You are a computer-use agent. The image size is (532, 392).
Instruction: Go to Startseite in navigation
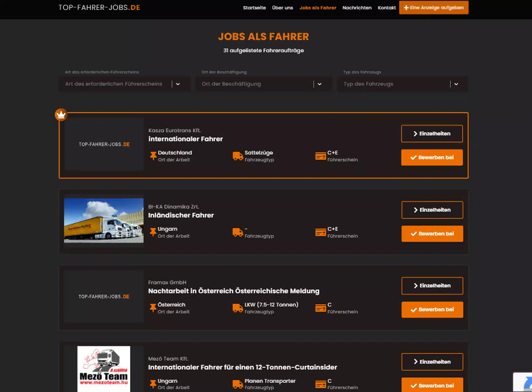pyautogui.click(x=254, y=8)
